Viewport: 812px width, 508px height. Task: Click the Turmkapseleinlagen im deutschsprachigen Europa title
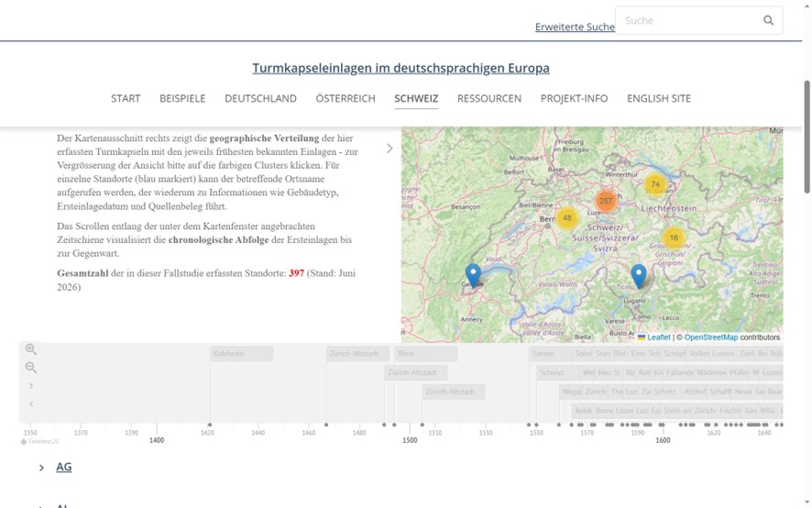pos(401,68)
